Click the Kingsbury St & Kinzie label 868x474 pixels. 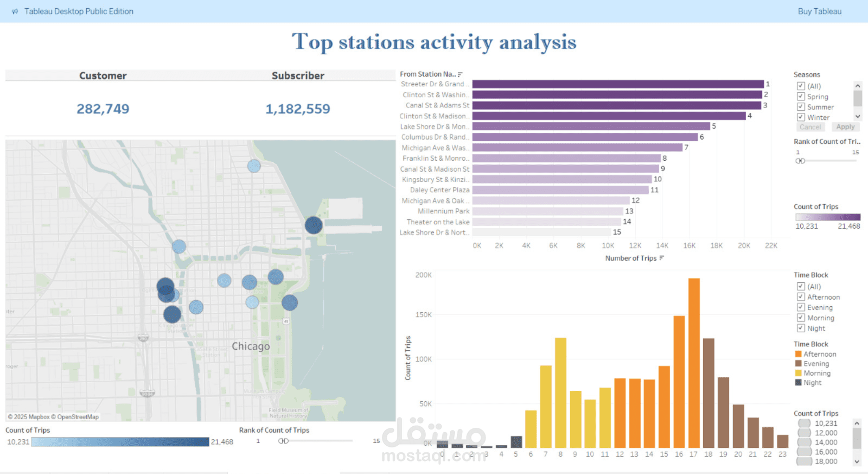point(436,180)
